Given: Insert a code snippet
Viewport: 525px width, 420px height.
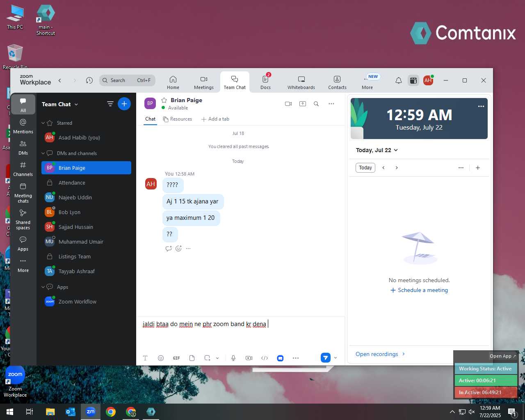Looking at the screenshot, I should (x=265, y=358).
